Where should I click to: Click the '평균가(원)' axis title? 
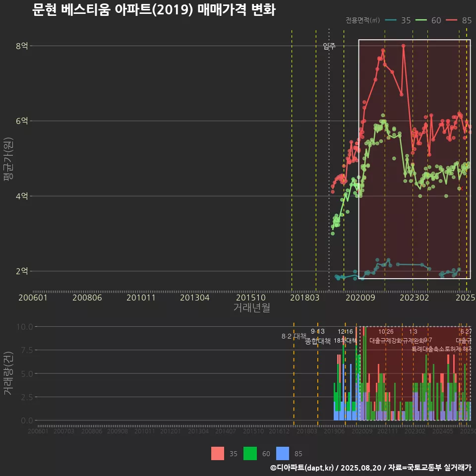coord(8,159)
